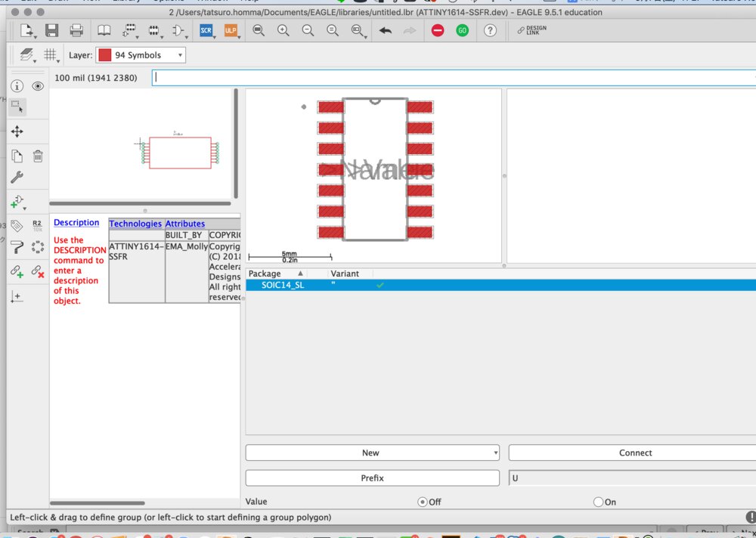Screen dimensions: 756x538
Task: Click the Save library icon
Action: click(51, 31)
